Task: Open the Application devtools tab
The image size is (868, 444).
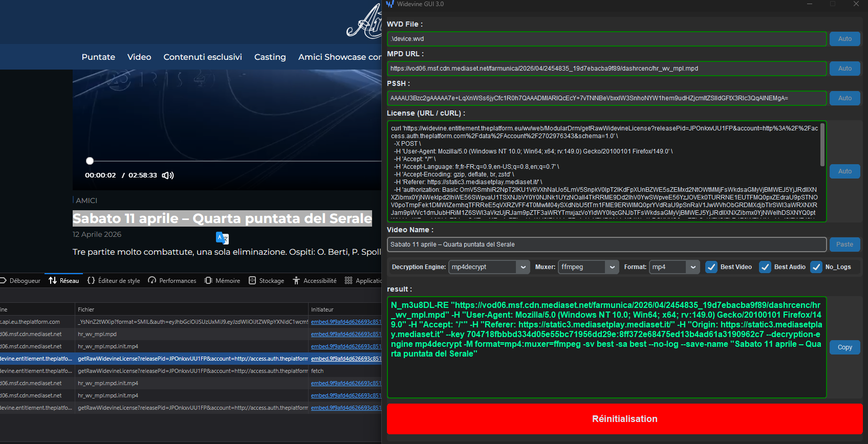Action: click(x=363, y=281)
